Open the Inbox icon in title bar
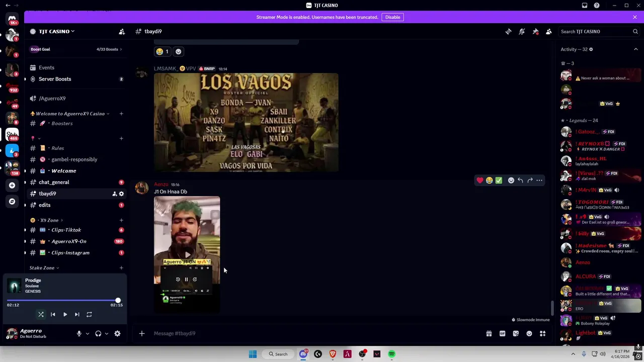The height and width of the screenshot is (362, 644). pyautogui.click(x=585, y=6)
